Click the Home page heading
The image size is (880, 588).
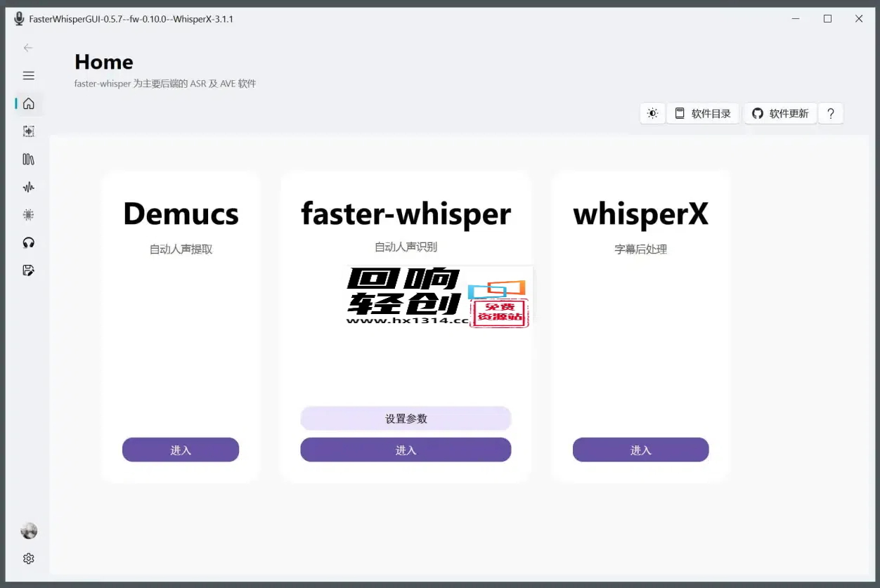tap(104, 62)
